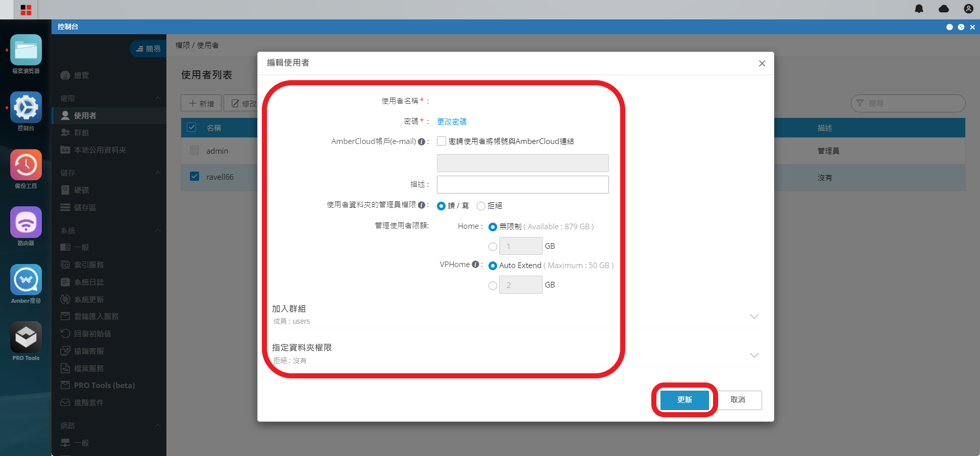
Task: Open the cloud status icon in top bar
Action: pos(944,9)
